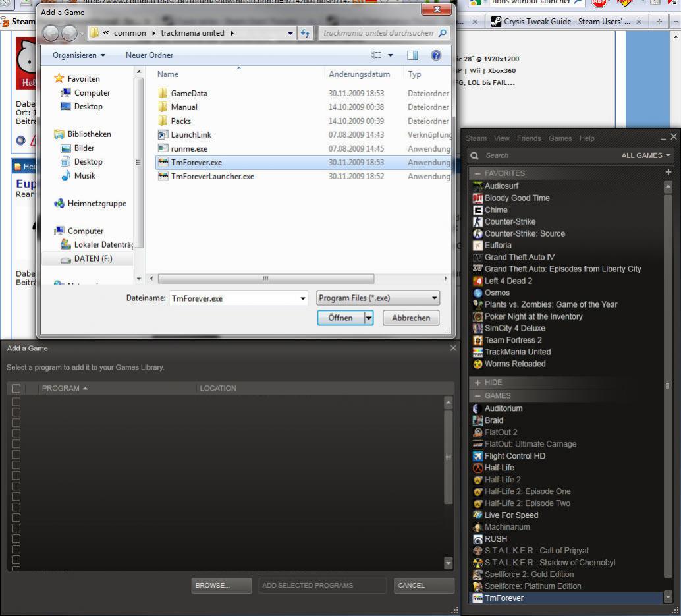Click the help question mark icon in file dialog
681x616 pixels.
coord(436,55)
